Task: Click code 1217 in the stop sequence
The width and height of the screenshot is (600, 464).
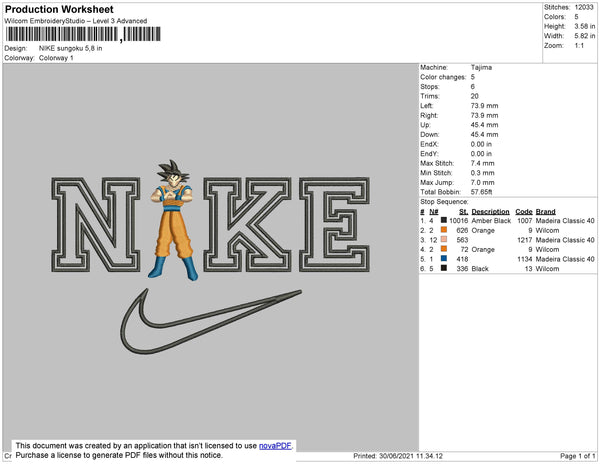Action: [525, 240]
